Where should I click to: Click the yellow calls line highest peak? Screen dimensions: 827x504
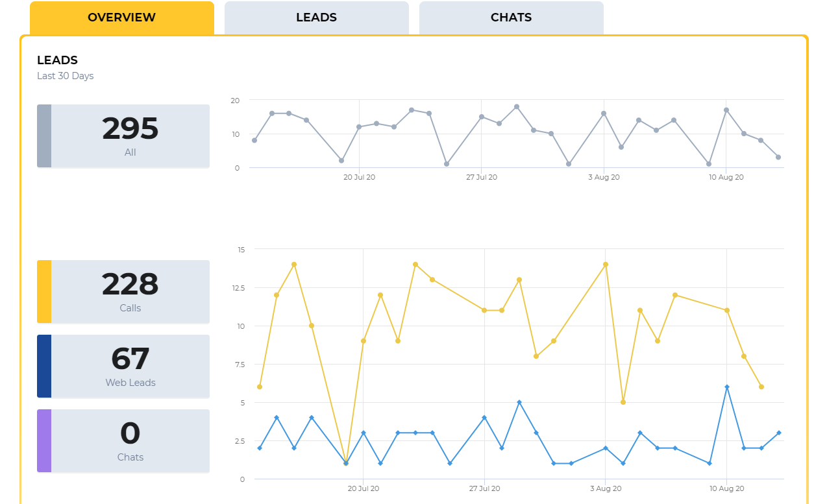[295, 264]
